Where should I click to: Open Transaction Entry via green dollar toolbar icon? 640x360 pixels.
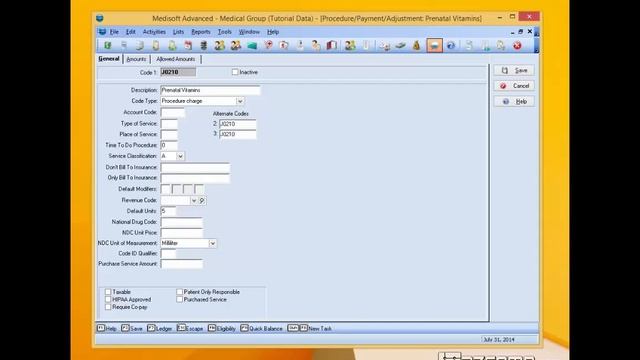click(107, 45)
